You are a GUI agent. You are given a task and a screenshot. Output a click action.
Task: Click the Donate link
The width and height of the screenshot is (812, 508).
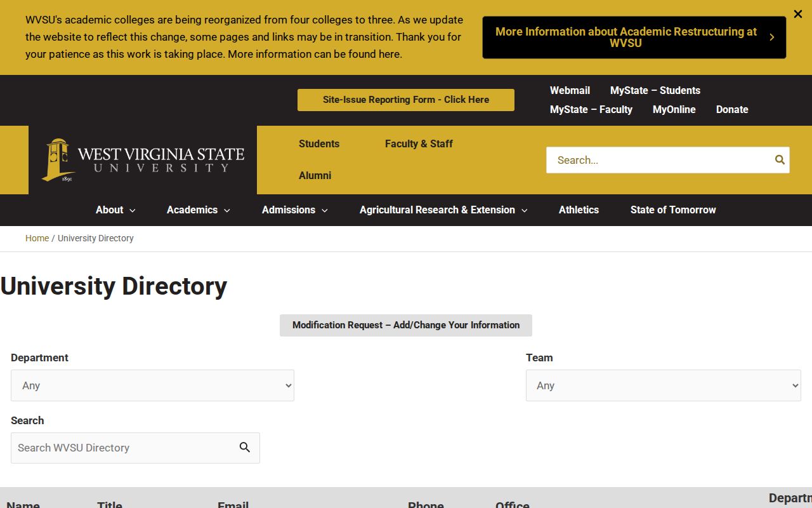click(732, 109)
